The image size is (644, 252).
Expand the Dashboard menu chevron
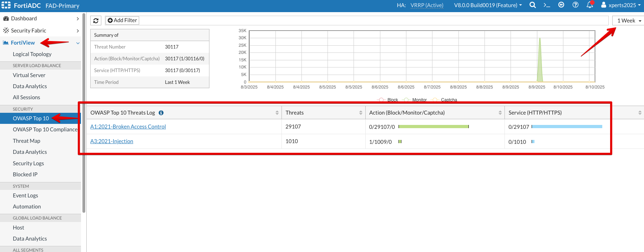(78, 19)
